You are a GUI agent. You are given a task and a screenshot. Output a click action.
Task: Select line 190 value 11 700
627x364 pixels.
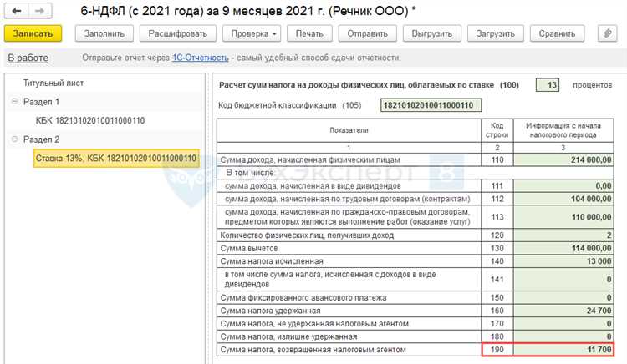(563, 350)
